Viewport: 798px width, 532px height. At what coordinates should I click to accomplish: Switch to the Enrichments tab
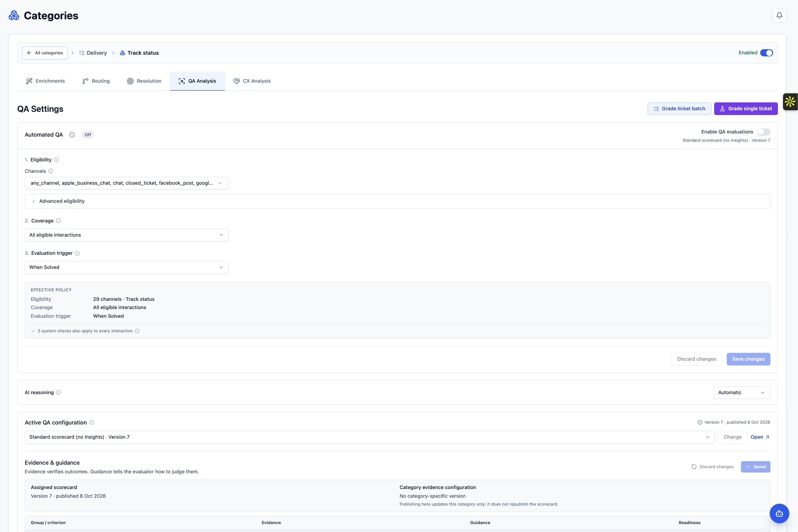[x=45, y=81]
